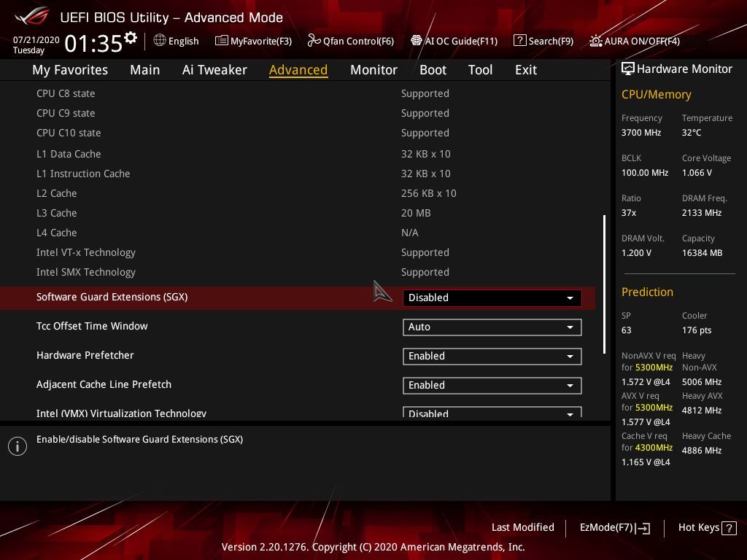Viewport: 747px width, 560px height.
Task: Click the CPU/Memory heading
Action: click(656, 95)
